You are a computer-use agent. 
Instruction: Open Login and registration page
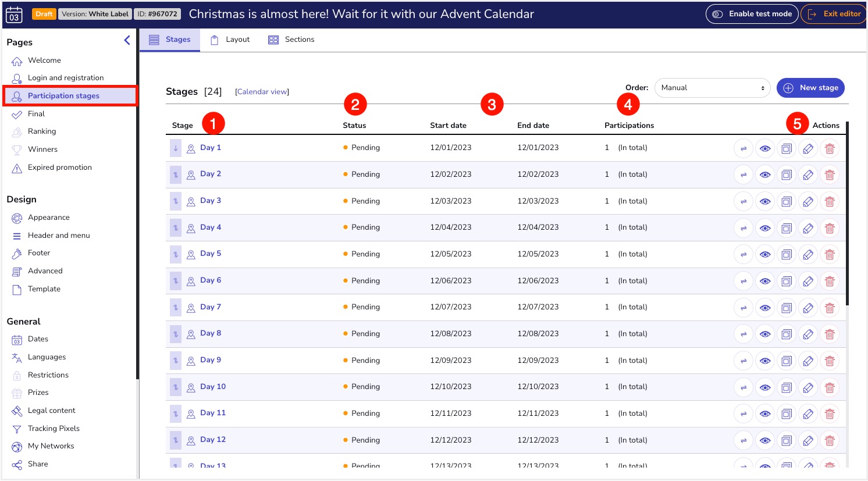(x=66, y=78)
